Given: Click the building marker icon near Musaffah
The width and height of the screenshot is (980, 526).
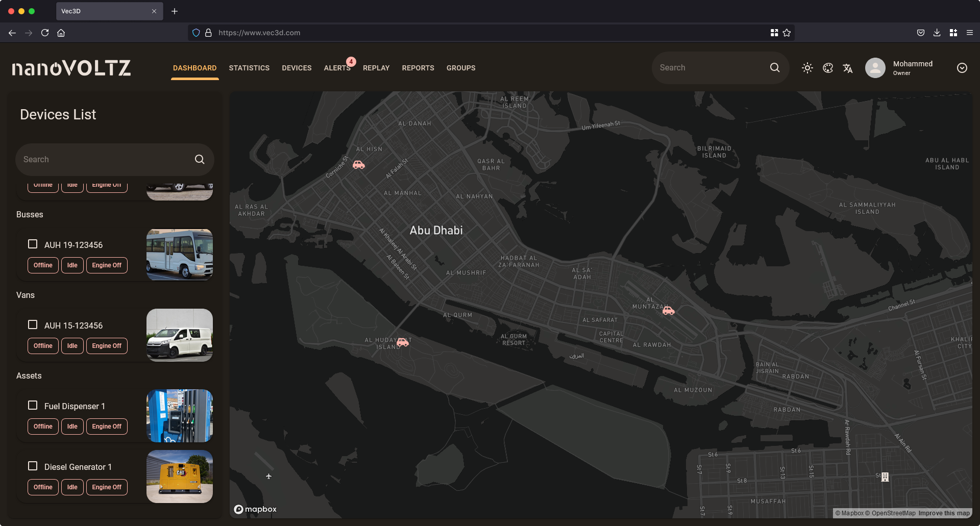Looking at the screenshot, I should tap(885, 477).
